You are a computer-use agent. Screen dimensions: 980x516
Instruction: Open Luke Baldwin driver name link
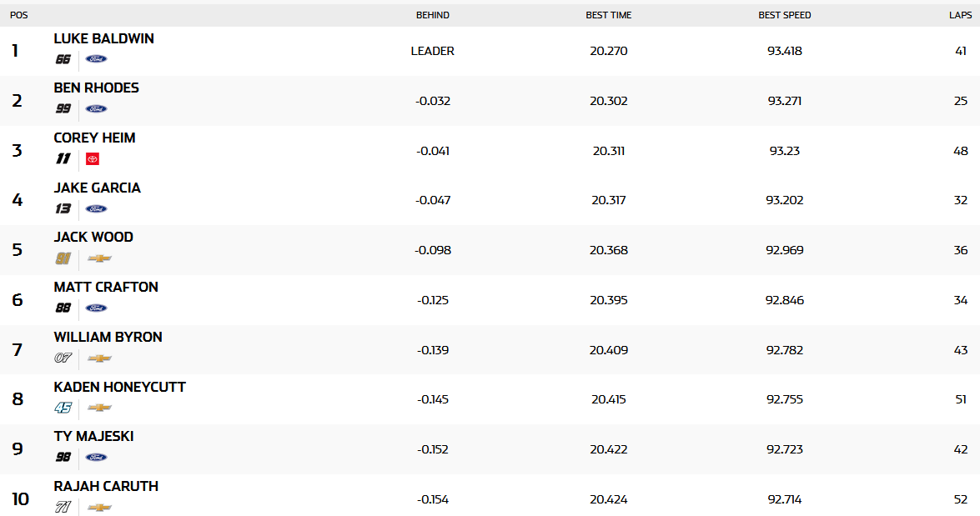click(x=103, y=38)
